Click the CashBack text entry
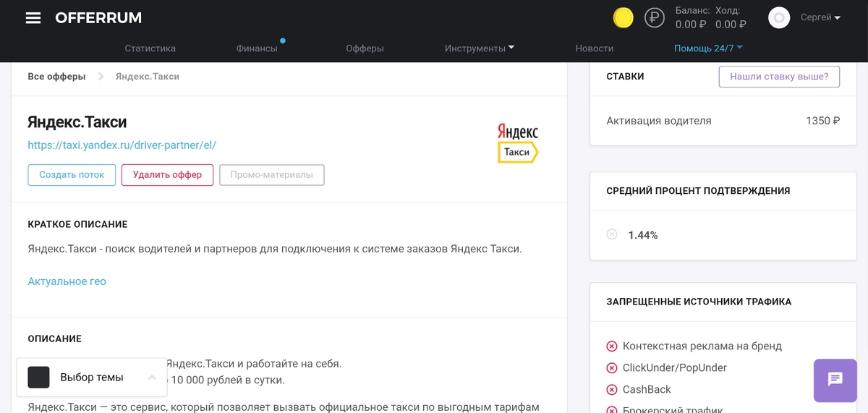868x413 pixels. (647, 390)
